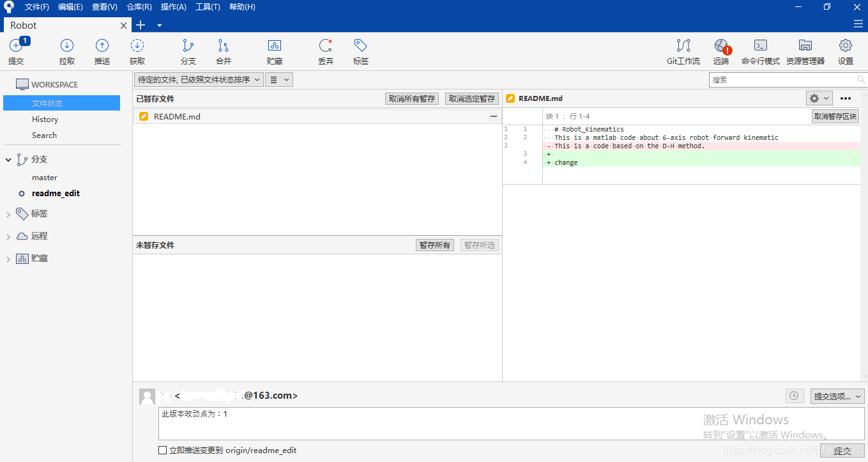Enable 立即推送变更到 origin/readme_edit checkbox

(x=163, y=450)
